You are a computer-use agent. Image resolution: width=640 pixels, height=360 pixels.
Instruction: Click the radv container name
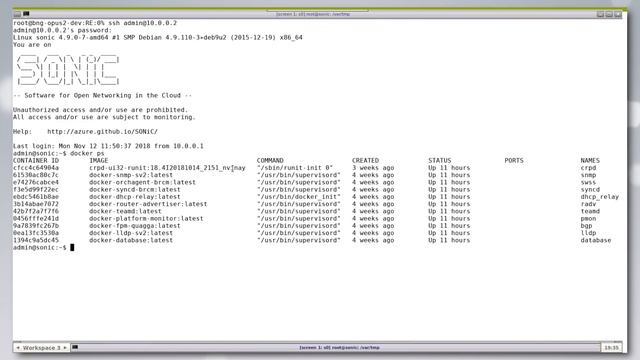(x=588, y=204)
